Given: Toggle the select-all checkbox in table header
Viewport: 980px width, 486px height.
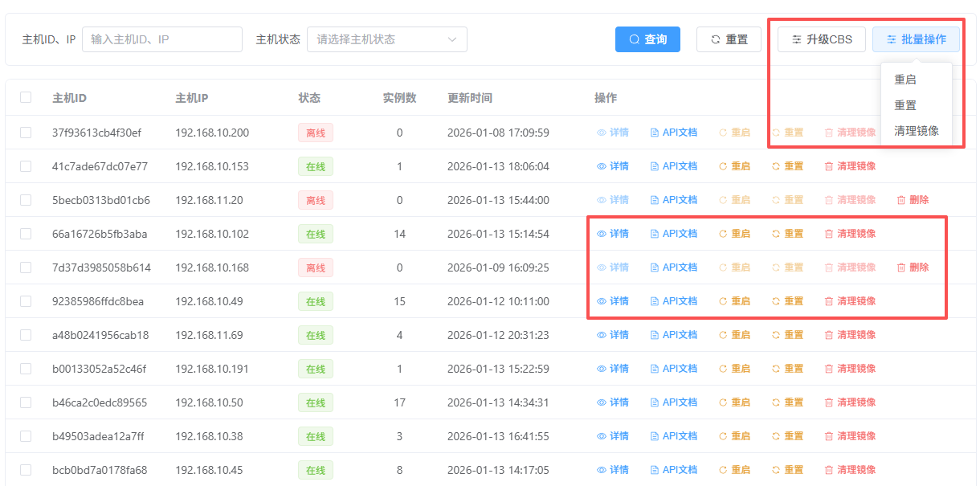Looking at the screenshot, I should 26,97.
